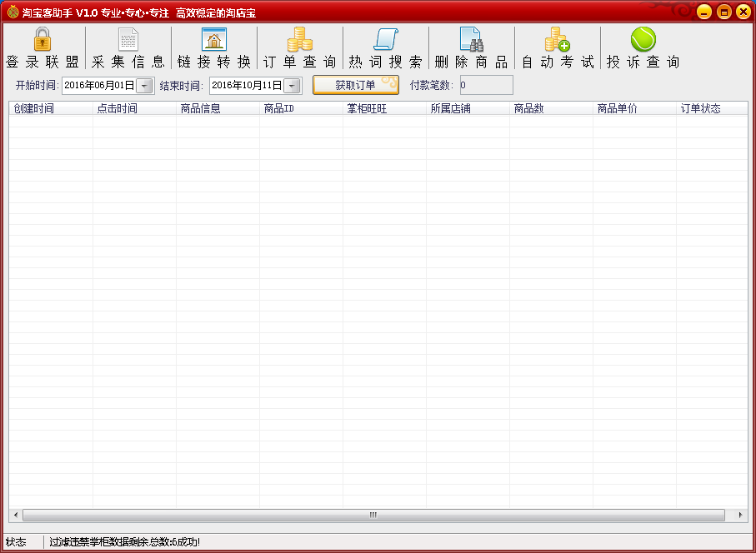The height and width of the screenshot is (553, 756).
Task: Open 订单查询 gold coins icon
Action: click(x=299, y=40)
